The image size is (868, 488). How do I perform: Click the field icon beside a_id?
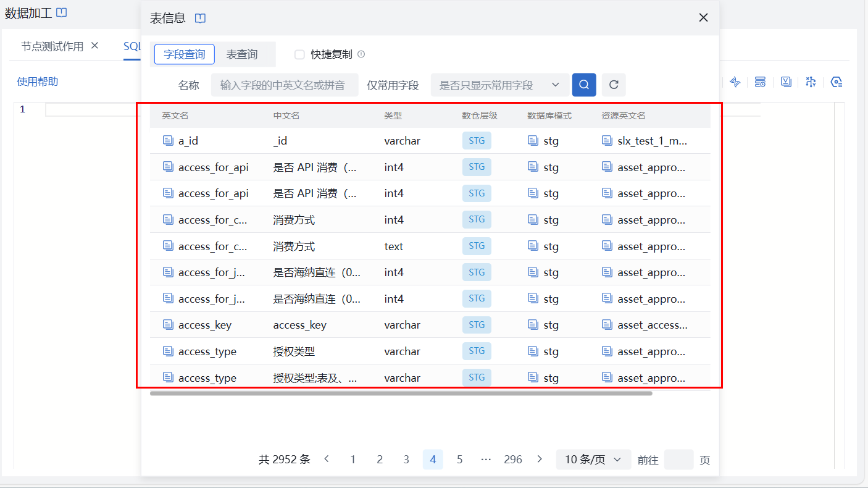(168, 141)
